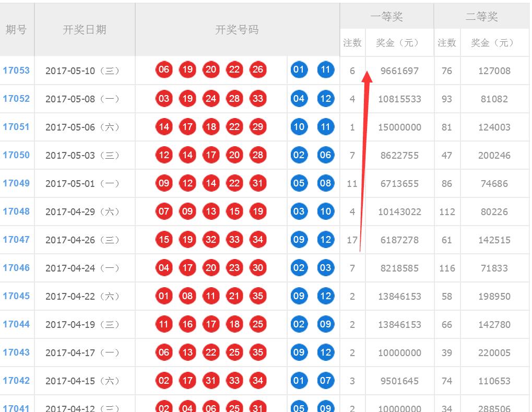The image size is (532, 412).
Task: Click red ball 21 in row 17045
Action: point(234,296)
